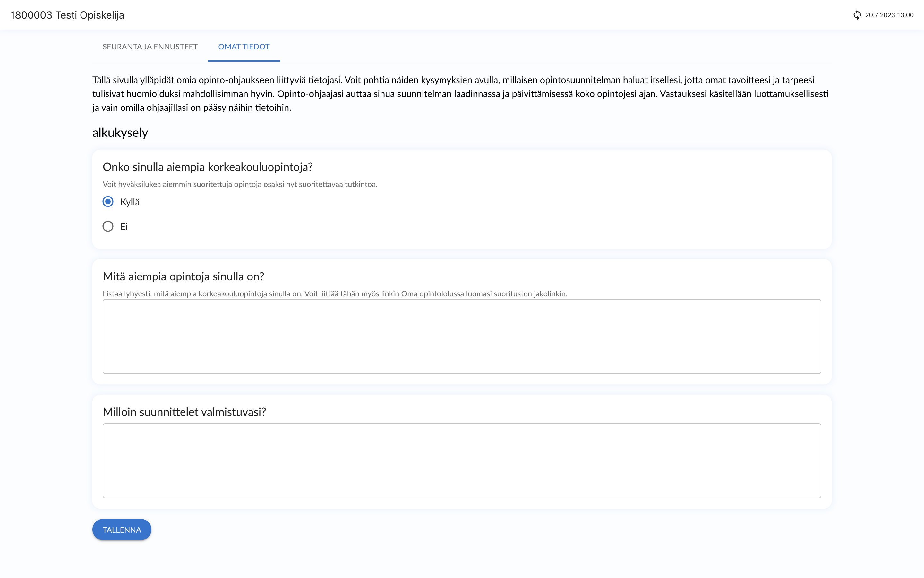Click 'Onko sinulla aiempia korkeakouluopintoja?' question
This screenshot has width=924, height=578.
208,167
